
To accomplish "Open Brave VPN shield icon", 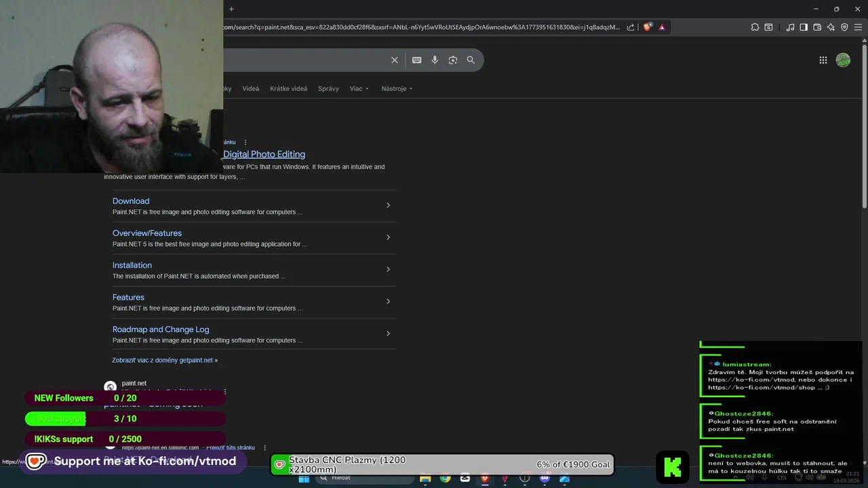I will click(x=844, y=27).
